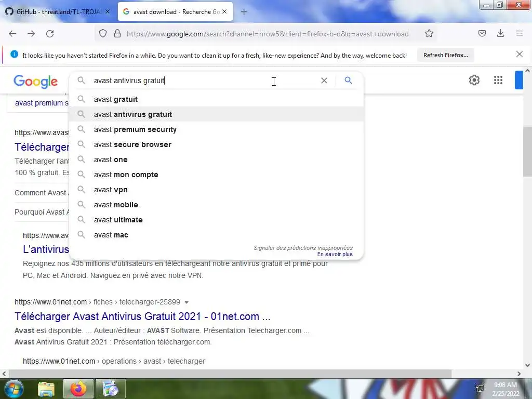Open the 'L'antivirus' Avast result link

(46, 249)
